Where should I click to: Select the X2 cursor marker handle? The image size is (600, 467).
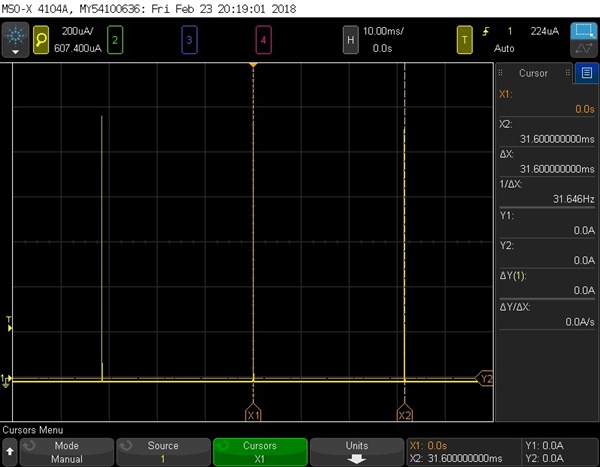pos(404,412)
